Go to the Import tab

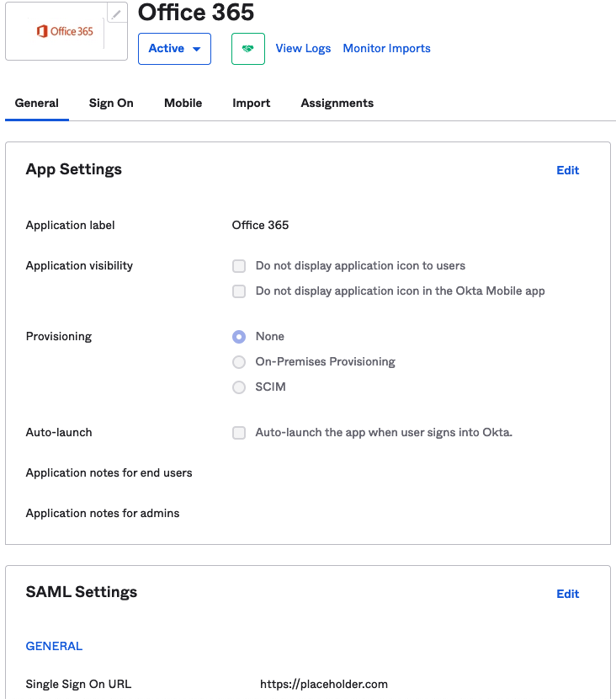pyautogui.click(x=251, y=103)
